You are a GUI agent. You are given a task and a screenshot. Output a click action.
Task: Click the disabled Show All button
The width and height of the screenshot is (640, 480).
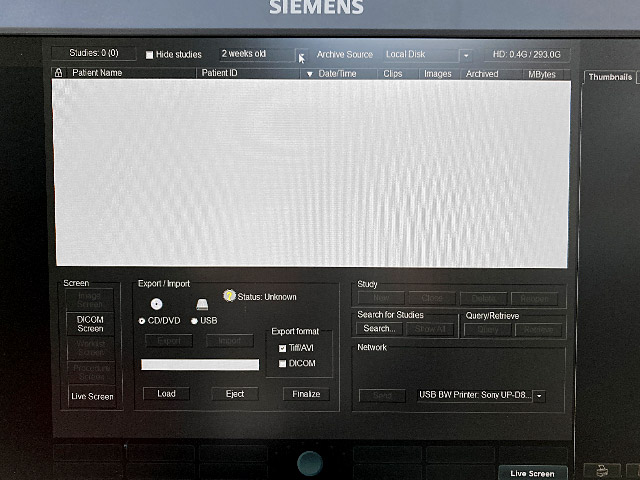(x=430, y=329)
